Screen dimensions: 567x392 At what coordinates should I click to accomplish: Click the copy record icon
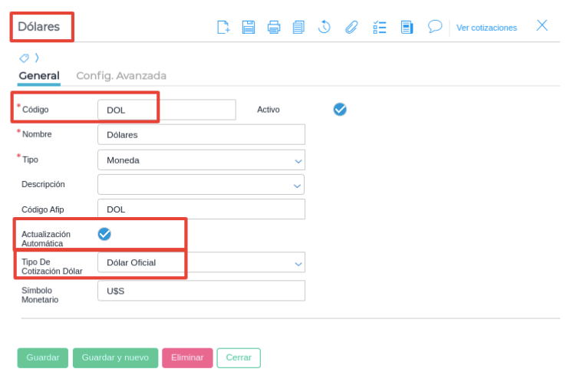click(298, 27)
